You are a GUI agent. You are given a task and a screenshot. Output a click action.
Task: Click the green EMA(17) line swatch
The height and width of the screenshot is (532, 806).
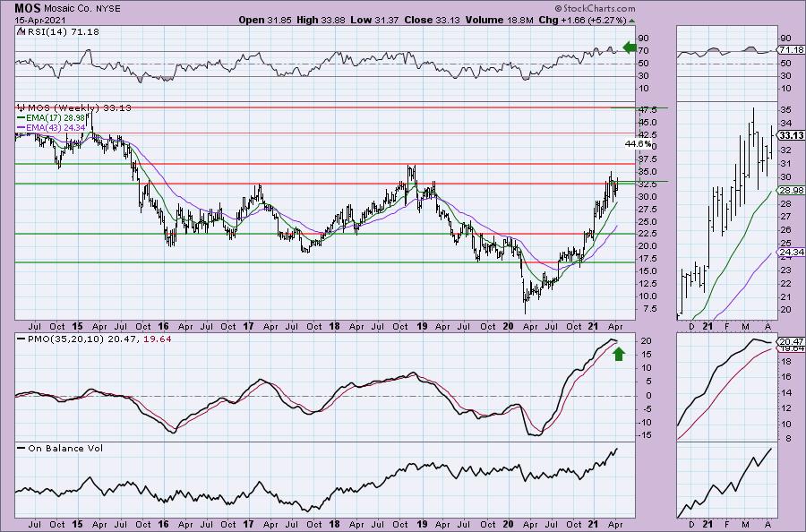tap(21, 117)
